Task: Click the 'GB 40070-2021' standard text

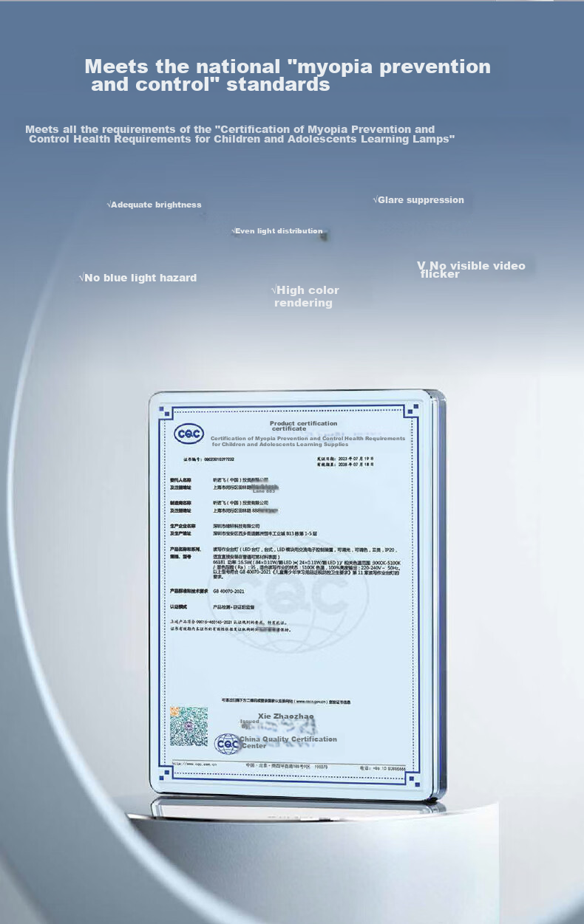Action: point(228,592)
